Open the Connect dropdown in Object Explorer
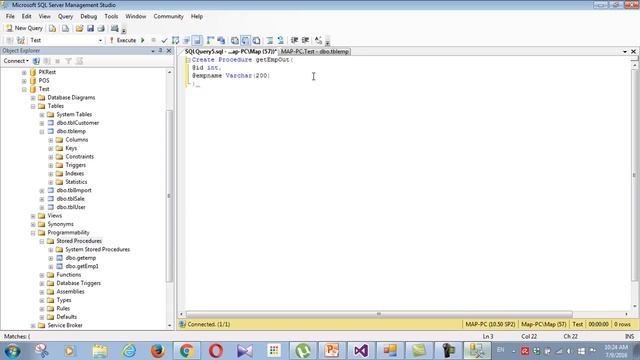This screenshot has height=360, width=640. pyautogui.click(x=16, y=61)
